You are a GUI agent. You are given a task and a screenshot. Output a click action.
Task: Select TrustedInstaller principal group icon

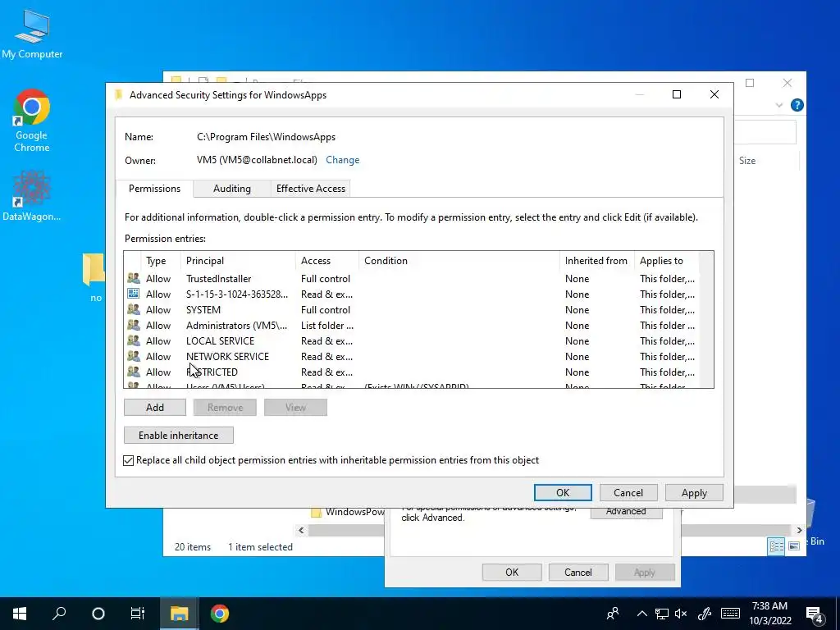point(134,279)
